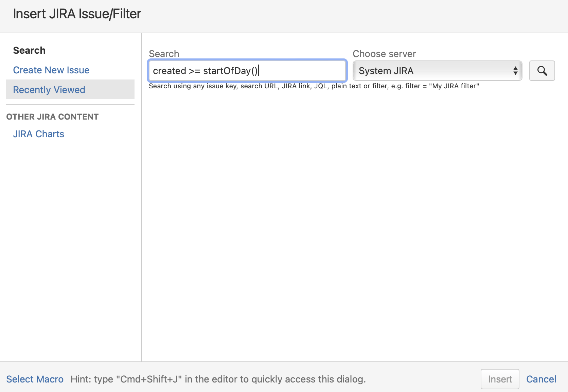The image size is (568, 392).
Task: Focus the Search query input field
Action: pos(247,71)
